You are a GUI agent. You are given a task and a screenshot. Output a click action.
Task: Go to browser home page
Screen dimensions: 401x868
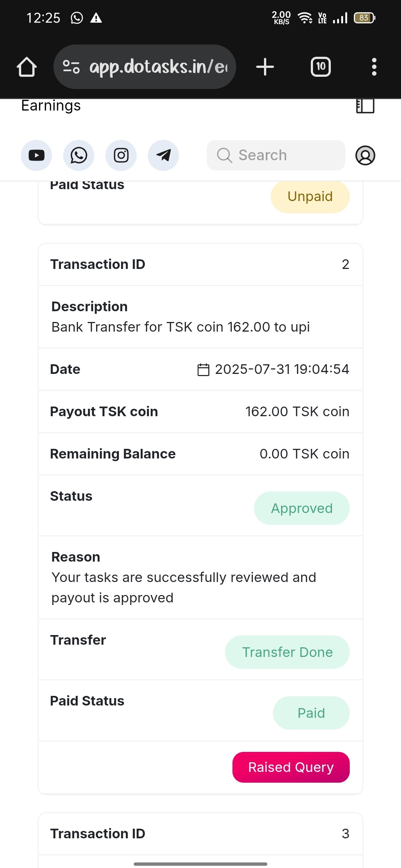(x=27, y=67)
